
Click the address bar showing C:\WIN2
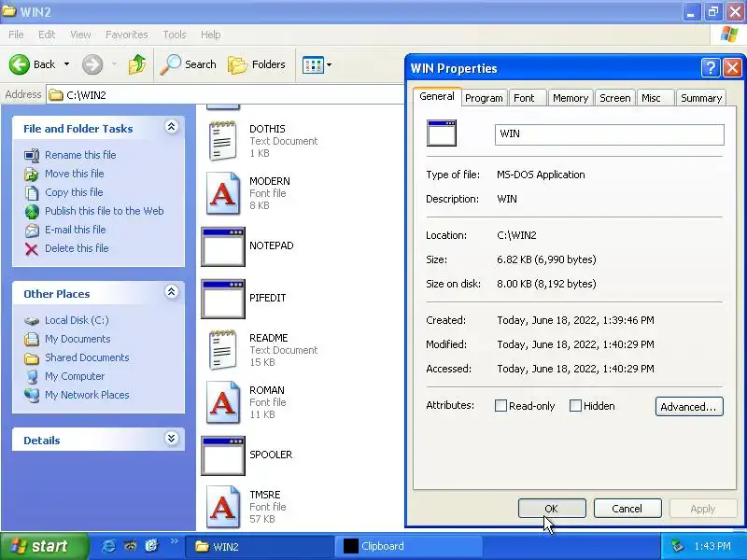click(225, 95)
